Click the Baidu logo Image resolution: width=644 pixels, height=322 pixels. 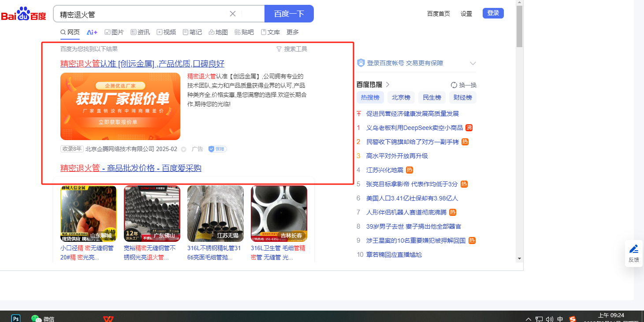[x=23, y=14]
